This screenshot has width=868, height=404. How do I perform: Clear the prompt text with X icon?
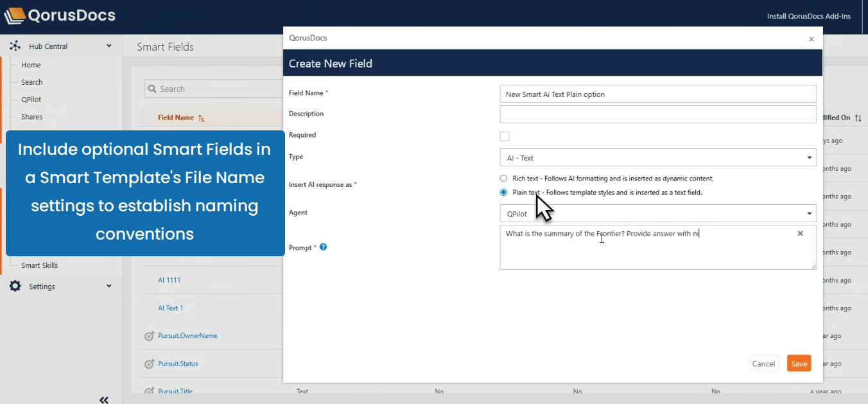tap(800, 234)
